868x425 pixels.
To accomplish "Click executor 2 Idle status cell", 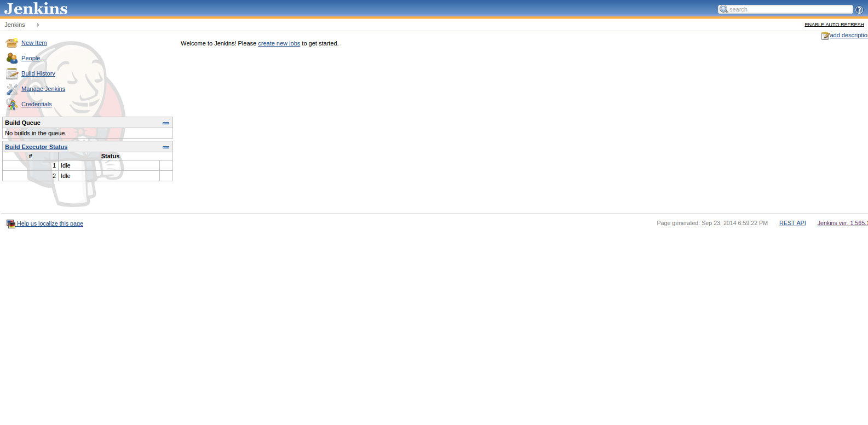I will coord(109,176).
